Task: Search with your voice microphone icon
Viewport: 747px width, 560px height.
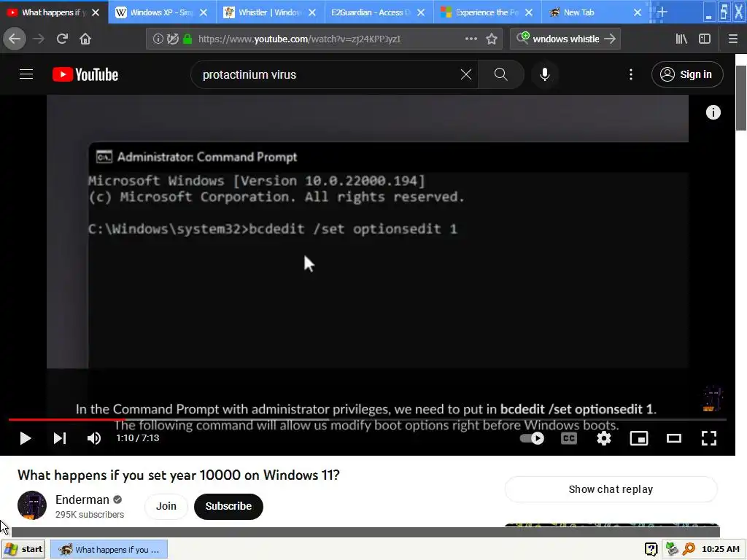Action: tap(544, 74)
